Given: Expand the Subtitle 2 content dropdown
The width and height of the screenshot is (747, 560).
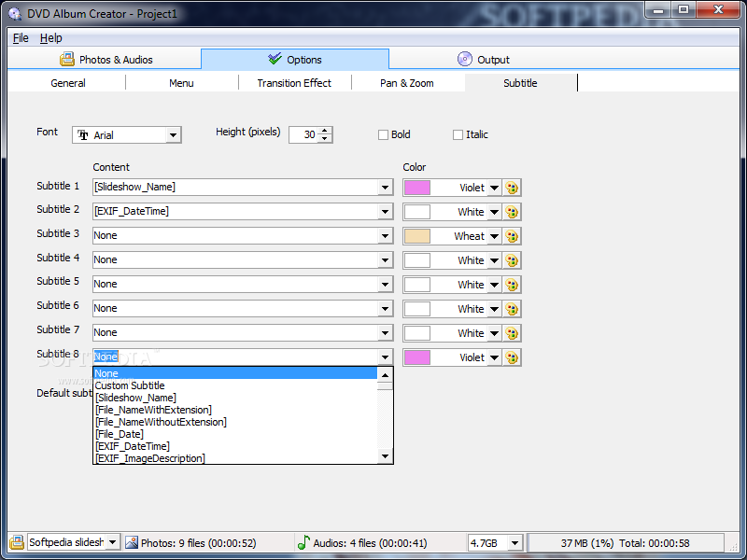Looking at the screenshot, I should (385, 212).
